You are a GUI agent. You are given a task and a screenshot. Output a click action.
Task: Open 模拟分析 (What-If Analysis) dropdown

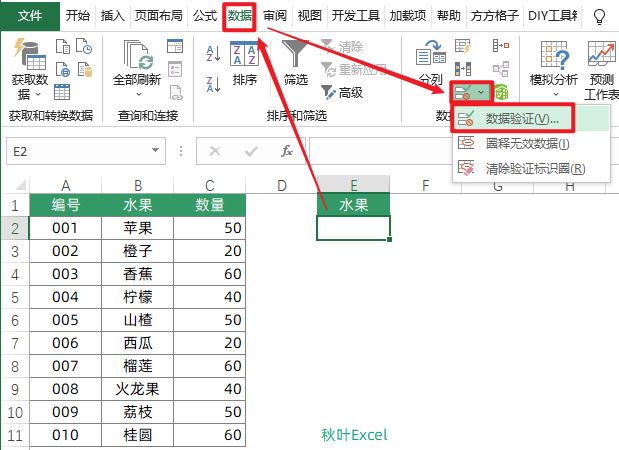click(554, 69)
